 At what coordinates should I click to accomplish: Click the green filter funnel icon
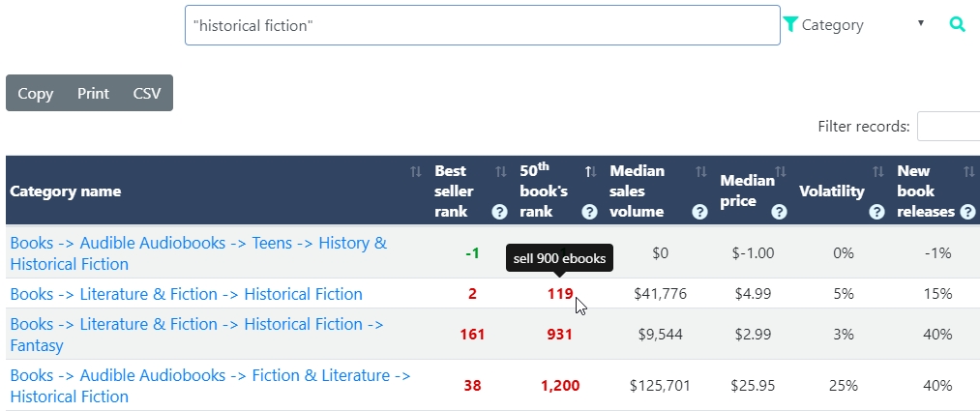(x=790, y=24)
